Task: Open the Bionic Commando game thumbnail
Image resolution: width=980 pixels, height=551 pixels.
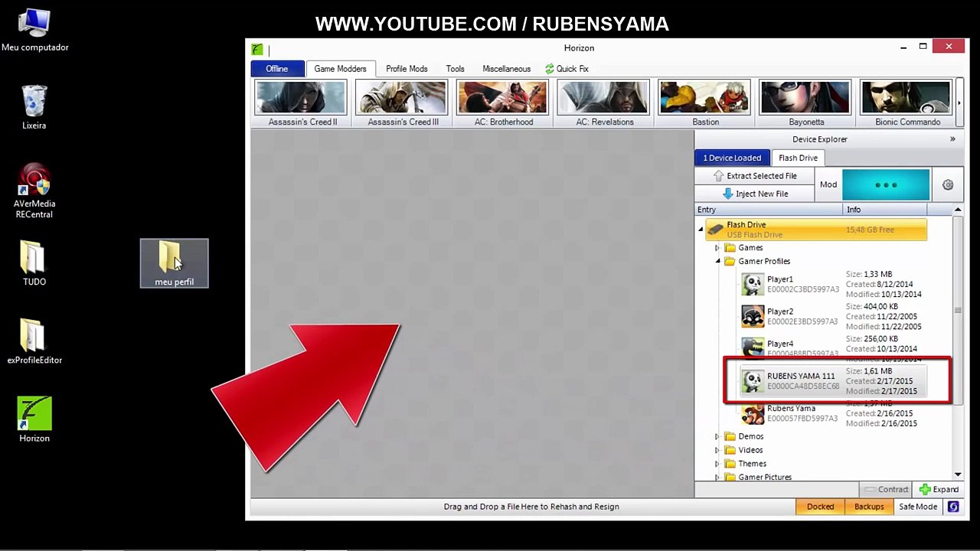Action: click(x=907, y=103)
